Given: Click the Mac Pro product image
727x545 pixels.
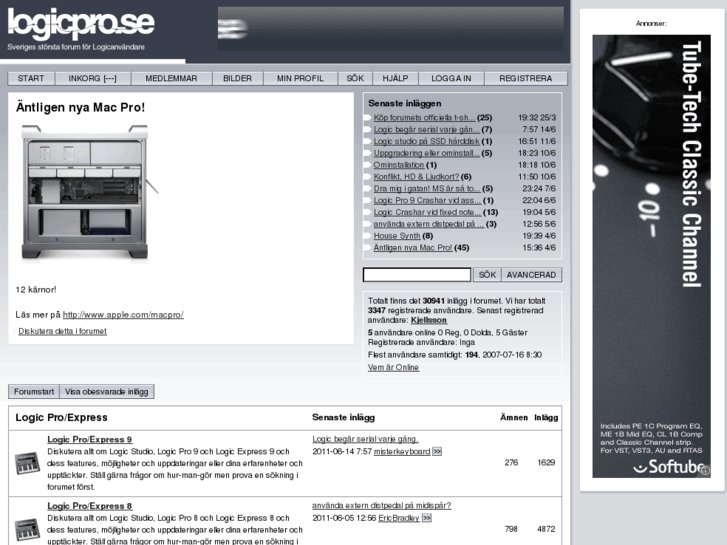Looking at the screenshot, I should point(88,192).
